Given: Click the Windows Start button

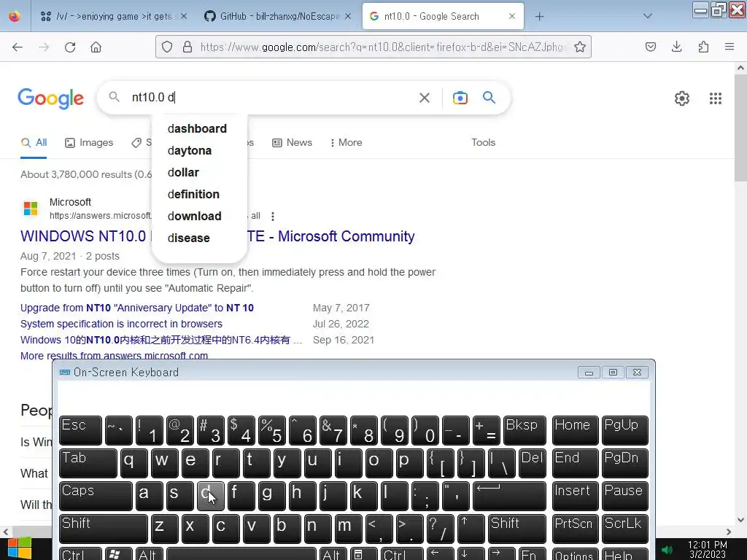Looking at the screenshot, I should coord(19,549).
